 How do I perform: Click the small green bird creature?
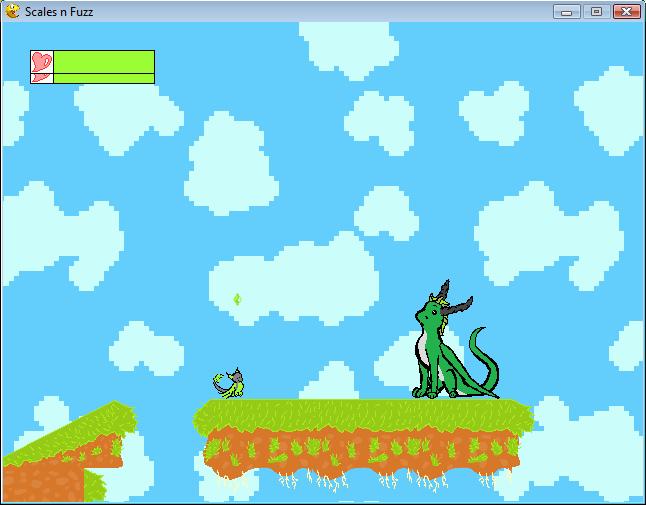pos(229,383)
